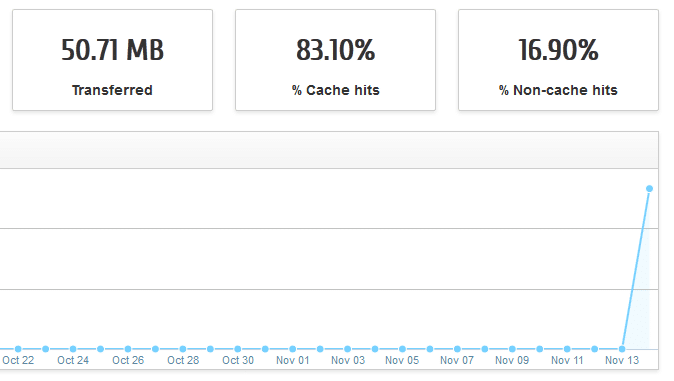Click the Oct 30 data point

[x=238, y=349]
